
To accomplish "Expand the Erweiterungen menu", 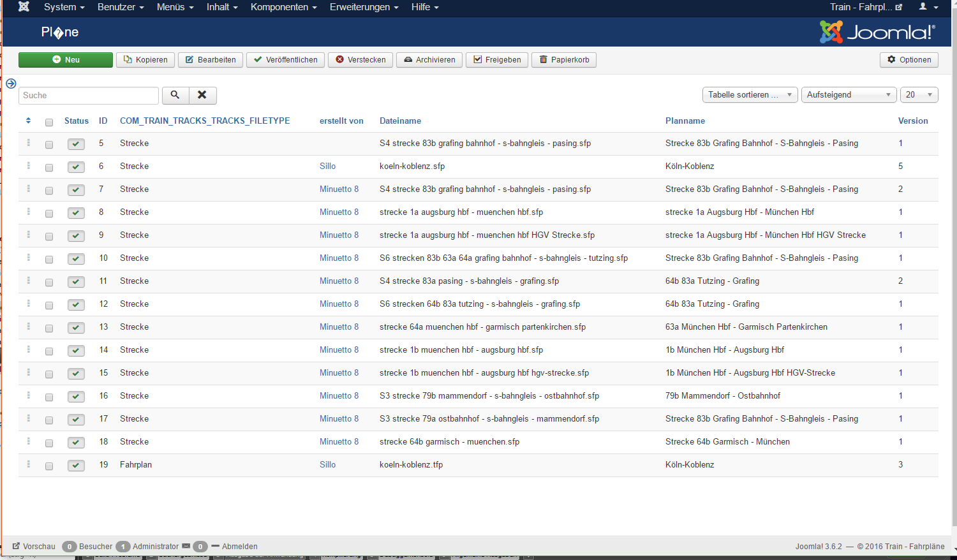I will point(364,7).
